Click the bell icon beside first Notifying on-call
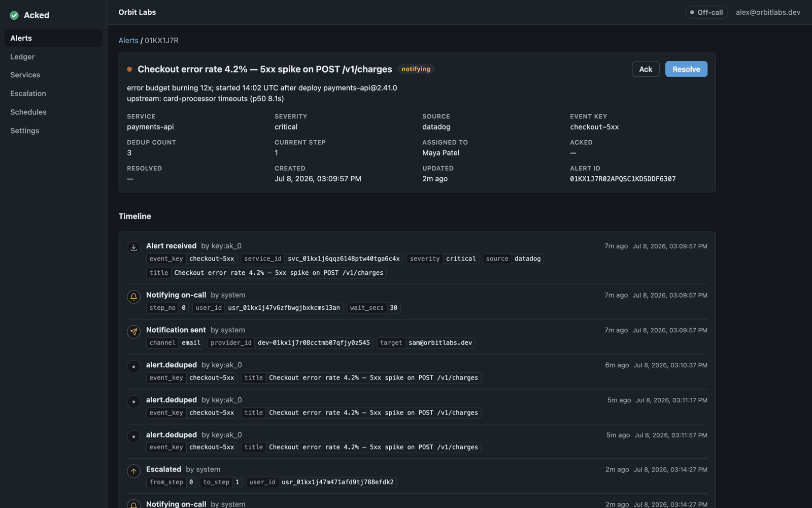The width and height of the screenshot is (812, 508). (x=133, y=297)
